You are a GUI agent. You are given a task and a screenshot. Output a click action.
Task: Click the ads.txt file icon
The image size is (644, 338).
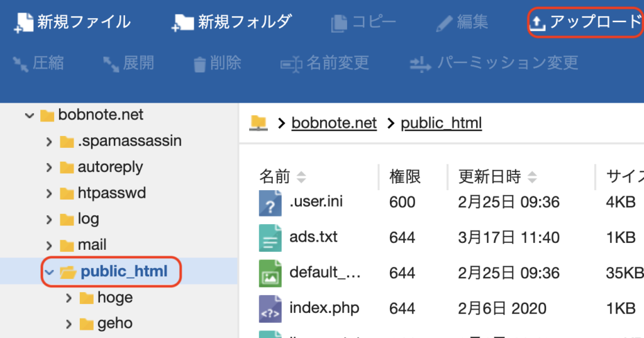coord(270,238)
